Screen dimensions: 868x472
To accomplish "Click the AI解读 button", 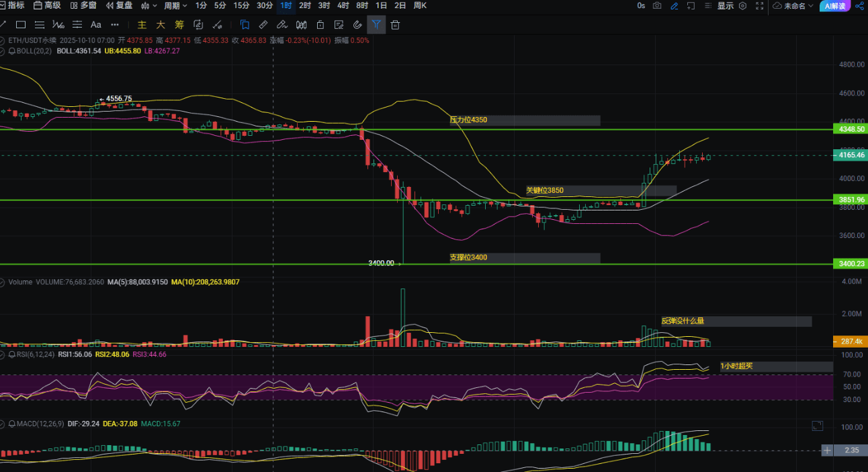I will 836,5.
